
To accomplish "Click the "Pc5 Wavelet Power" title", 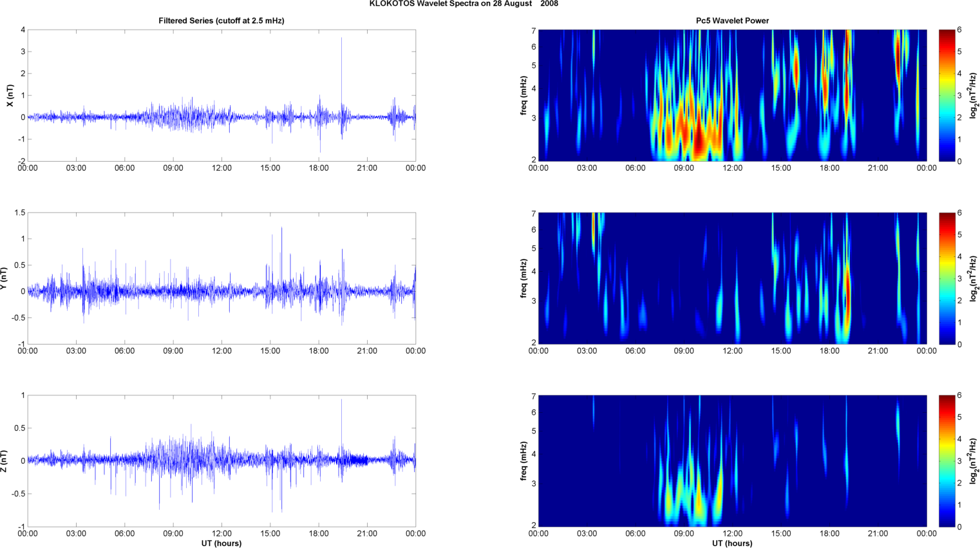I will tap(732, 21).
